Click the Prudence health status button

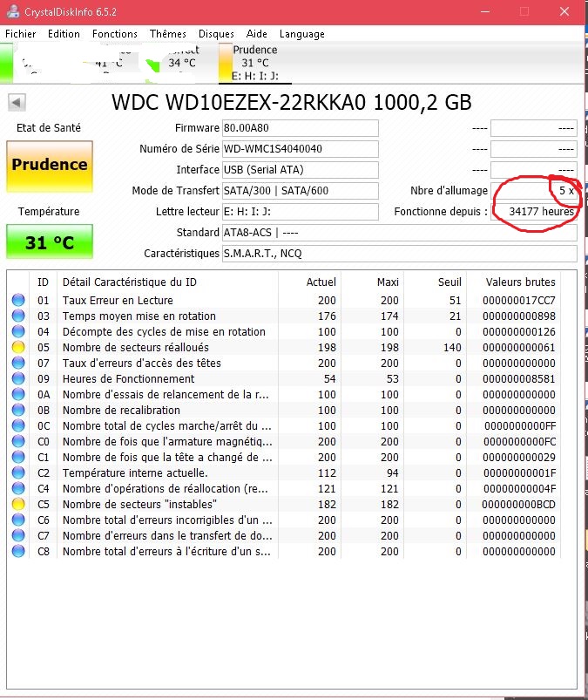click(50, 167)
